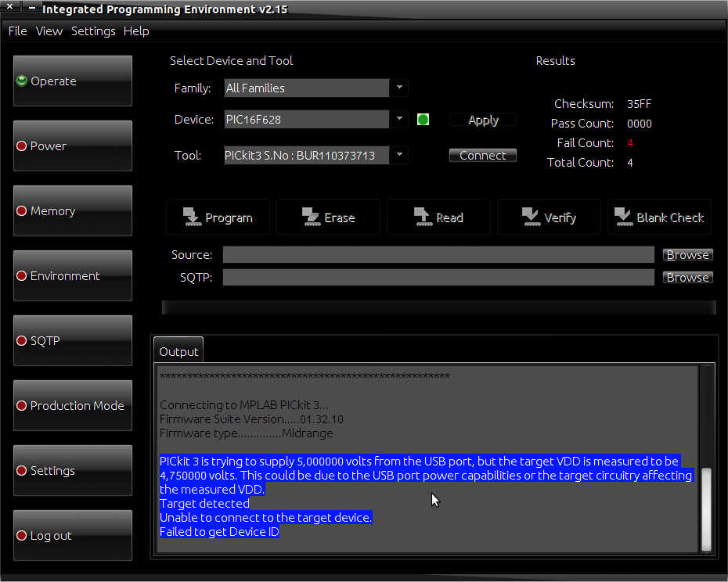Minimize the window from title bar

pyautogui.click(x=31, y=7)
